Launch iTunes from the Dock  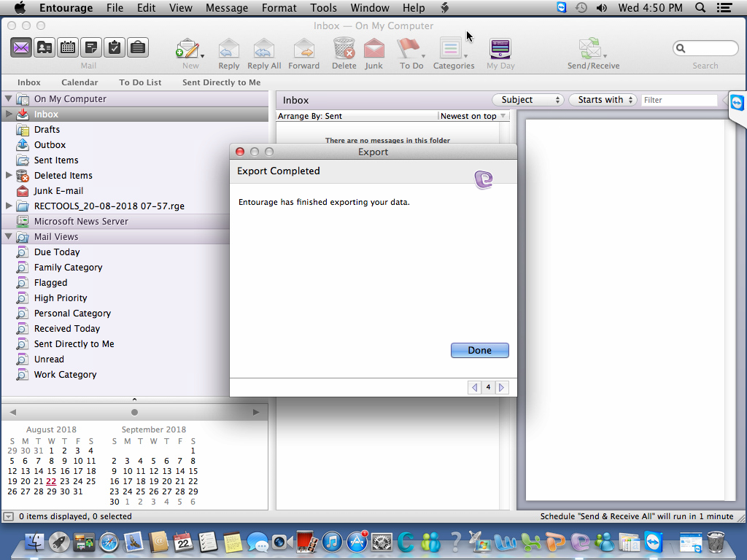pos(332,542)
